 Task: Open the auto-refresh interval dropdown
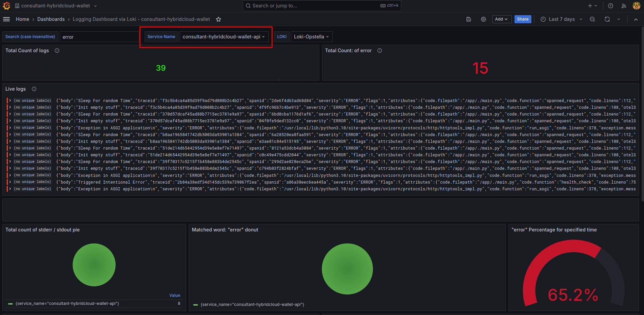point(619,19)
